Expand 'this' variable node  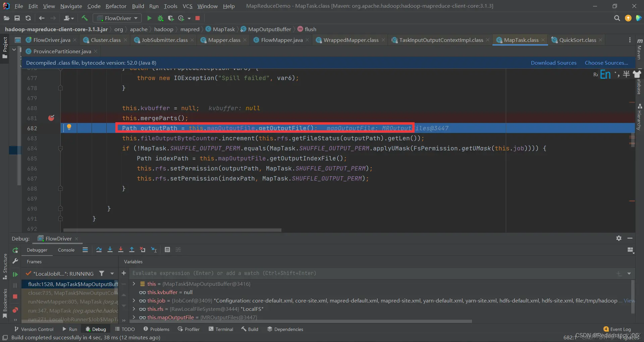134,284
